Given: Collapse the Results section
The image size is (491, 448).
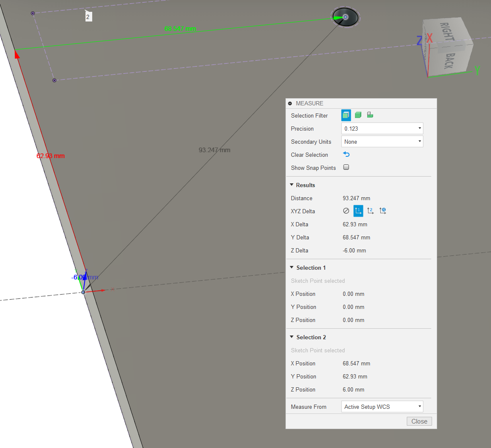Looking at the screenshot, I should click(291, 185).
